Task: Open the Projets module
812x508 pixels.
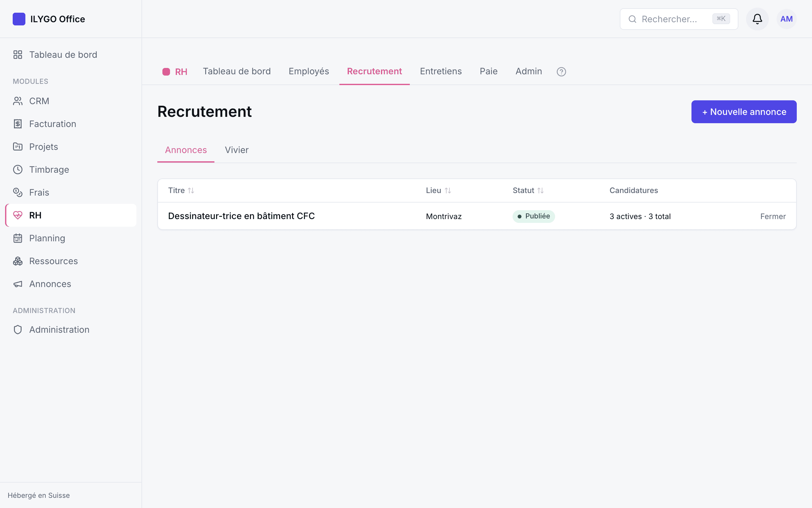Action: click(x=71, y=147)
